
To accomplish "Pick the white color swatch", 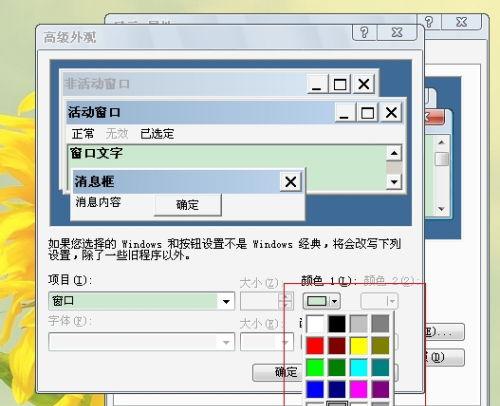I will 315,324.
